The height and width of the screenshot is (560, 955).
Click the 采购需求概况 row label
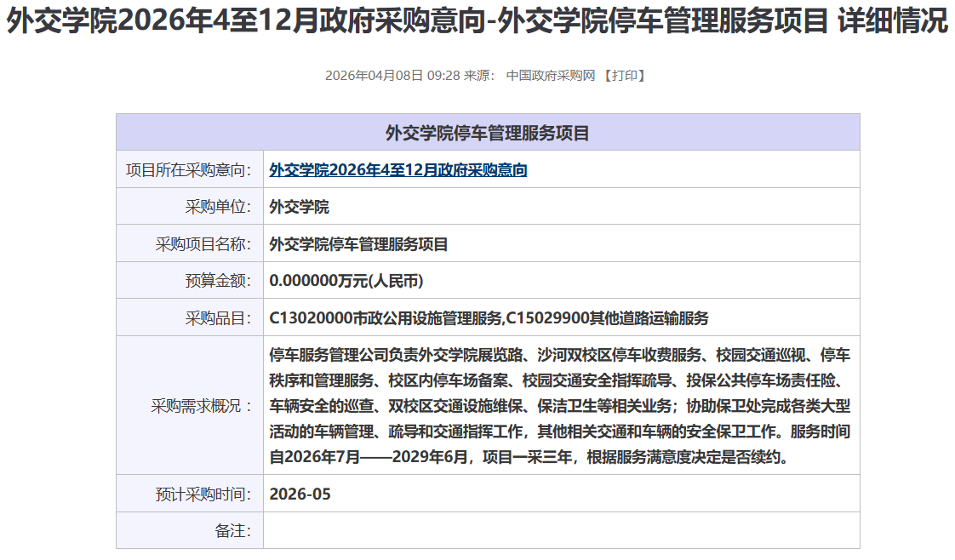(203, 405)
